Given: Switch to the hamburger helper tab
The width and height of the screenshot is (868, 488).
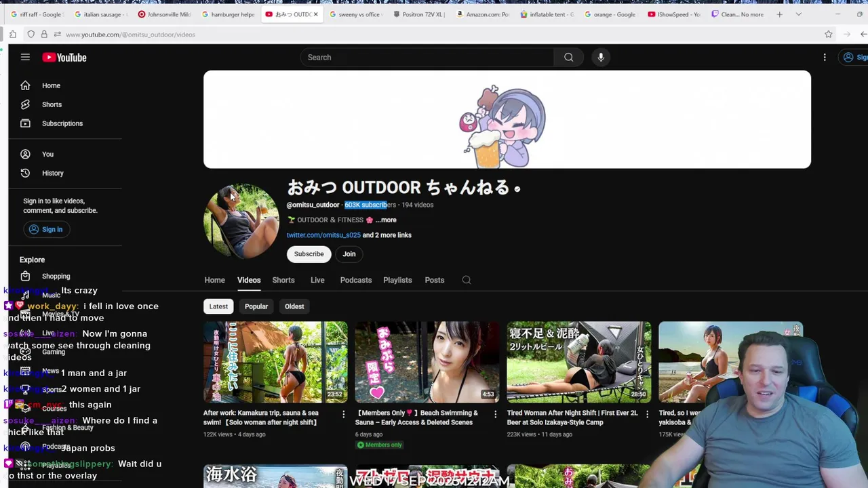Looking at the screenshot, I should 228,14.
